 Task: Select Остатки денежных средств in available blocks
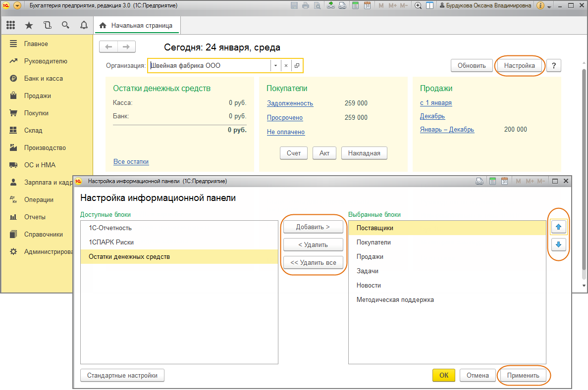[x=129, y=256]
